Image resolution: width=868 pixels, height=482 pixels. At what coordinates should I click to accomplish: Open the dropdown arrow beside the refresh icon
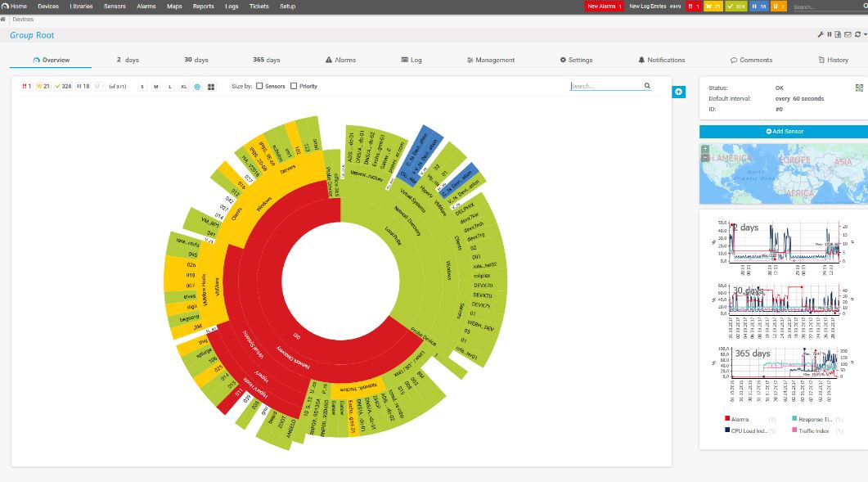pyautogui.click(x=866, y=34)
